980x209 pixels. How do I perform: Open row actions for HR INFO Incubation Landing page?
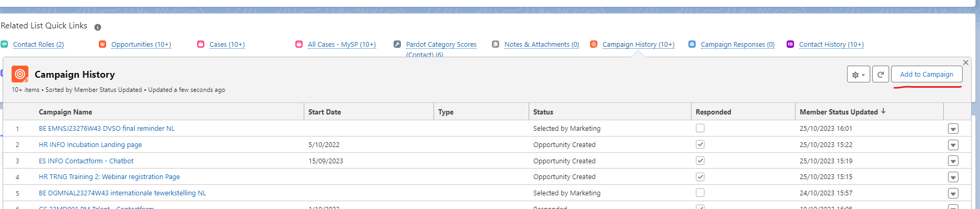pos(953,145)
